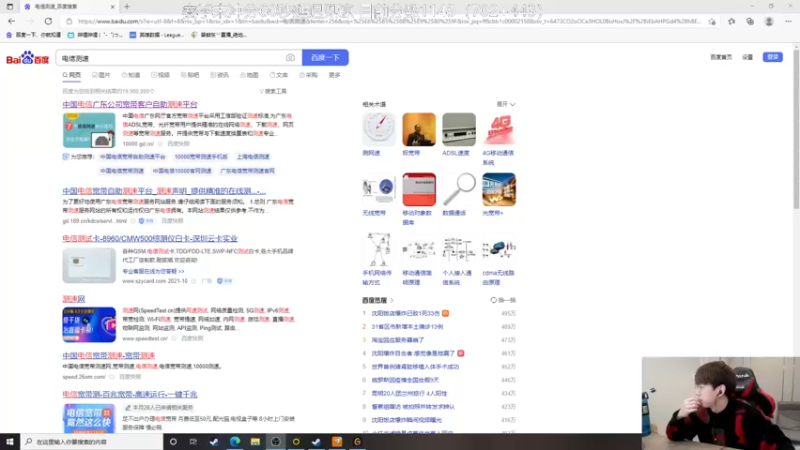Open the 电信测试卡-8960/CMW500 result
The width and height of the screenshot is (800, 450).
coord(149,238)
